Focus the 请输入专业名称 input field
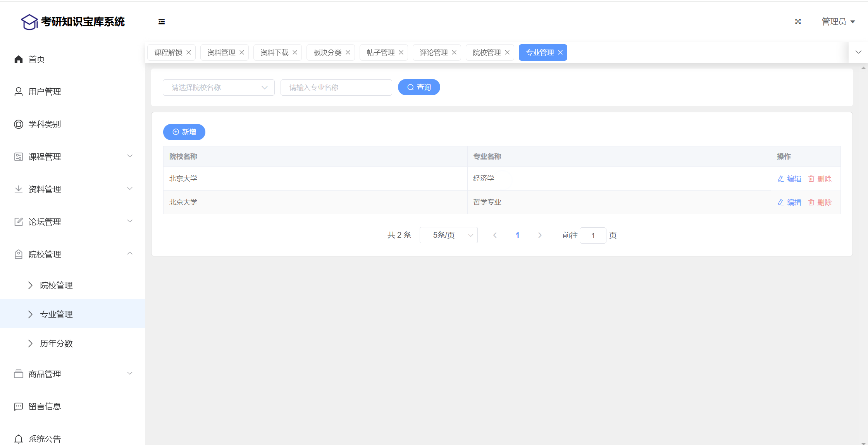868x445 pixels. click(336, 88)
